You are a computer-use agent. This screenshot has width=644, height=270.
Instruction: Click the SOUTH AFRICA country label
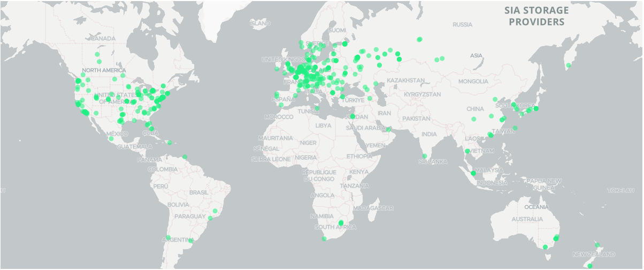pyautogui.click(x=335, y=228)
